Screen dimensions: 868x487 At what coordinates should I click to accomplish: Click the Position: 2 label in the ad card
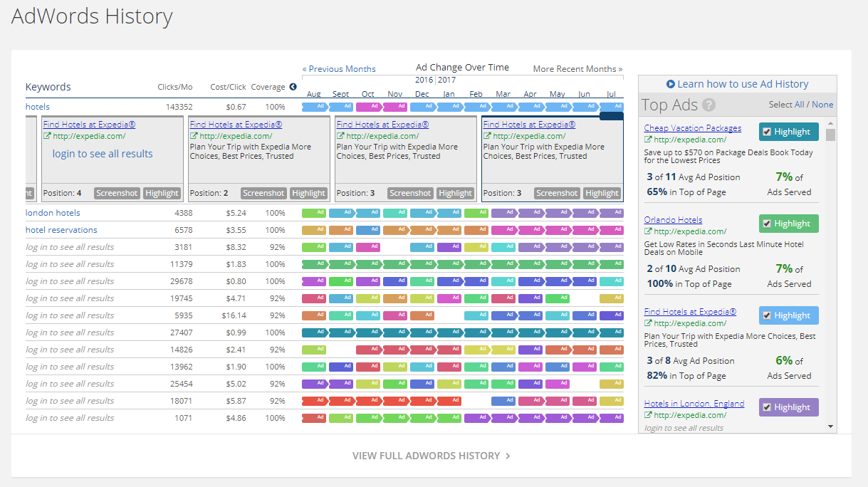coord(209,193)
